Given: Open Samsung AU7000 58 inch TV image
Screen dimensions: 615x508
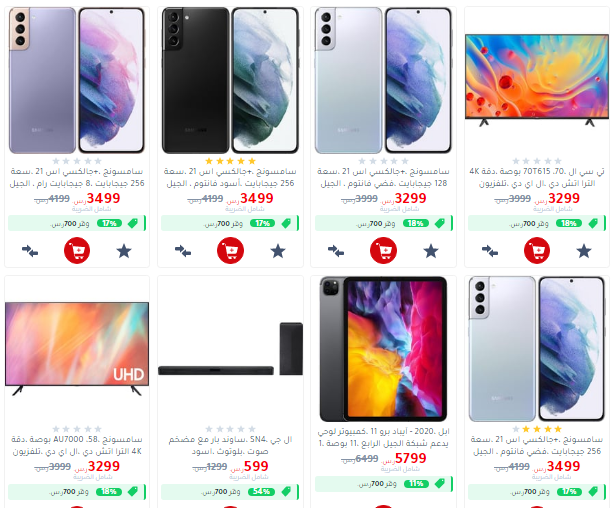Looking at the screenshot, I should click(77, 349).
